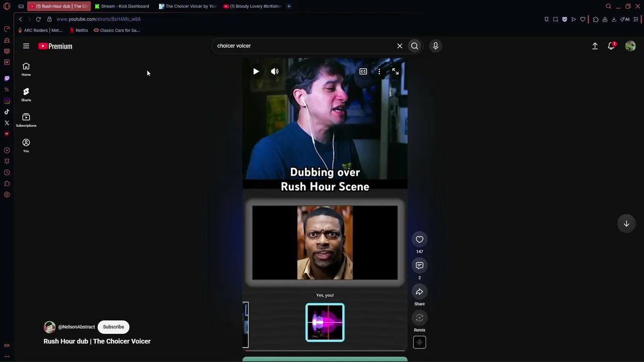644x362 pixels.
Task: Open the Short's sound icon page
Action: [420, 342]
